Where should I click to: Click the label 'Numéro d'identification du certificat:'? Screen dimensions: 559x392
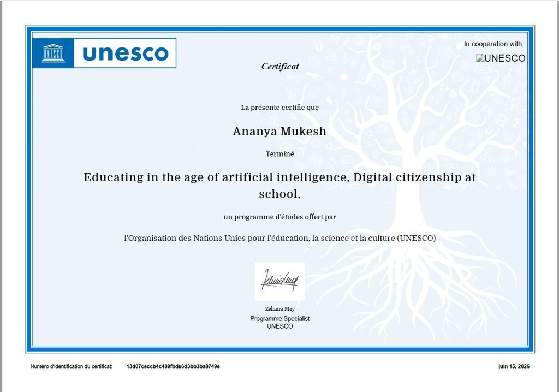pos(72,366)
